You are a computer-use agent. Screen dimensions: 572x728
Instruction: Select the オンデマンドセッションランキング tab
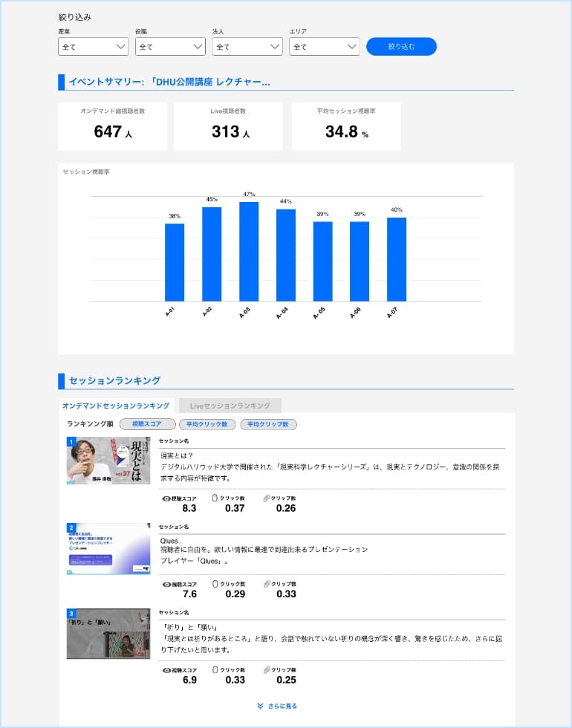(116, 406)
